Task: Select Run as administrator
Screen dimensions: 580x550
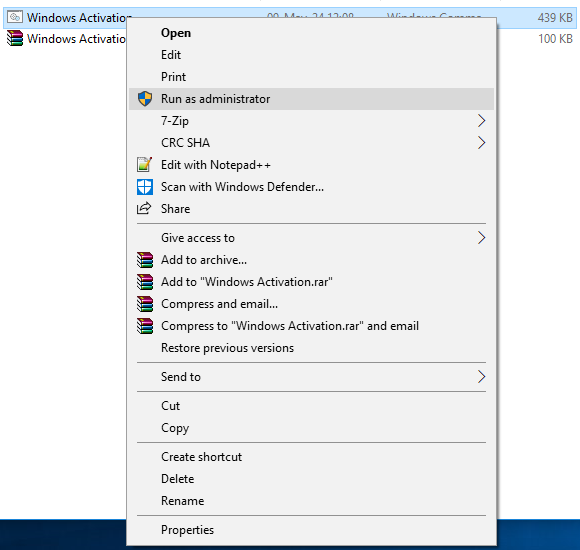Action: [311, 99]
